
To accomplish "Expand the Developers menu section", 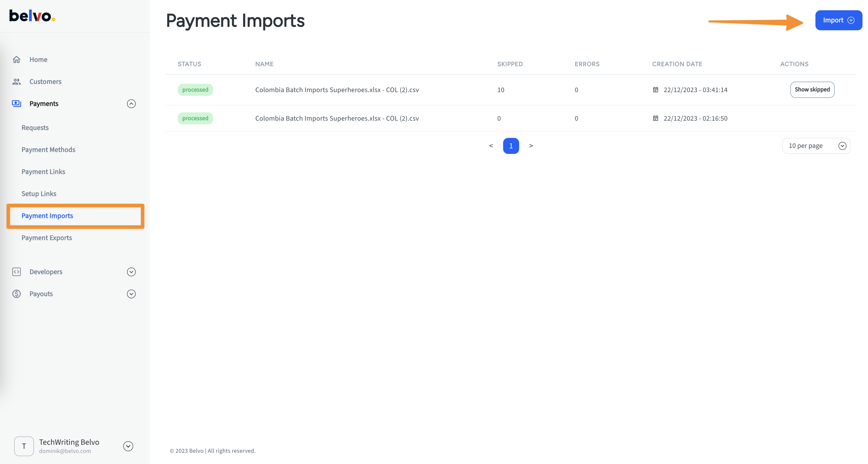I will [x=131, y=272].
